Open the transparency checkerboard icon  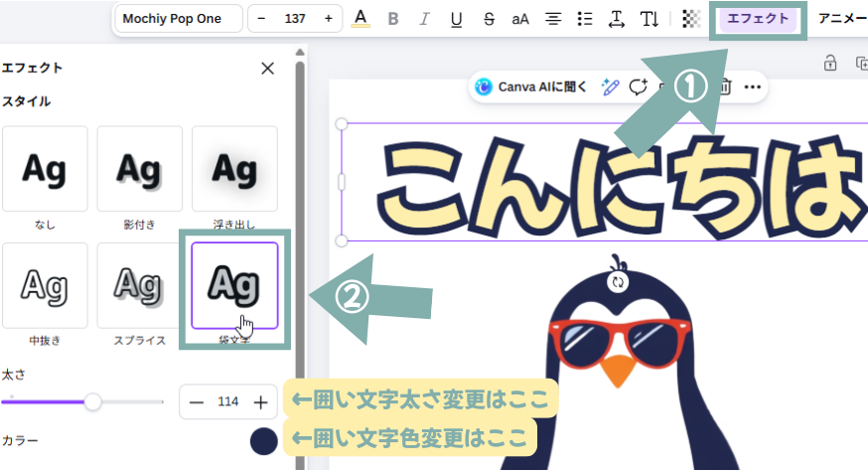[x=692, y=19]
